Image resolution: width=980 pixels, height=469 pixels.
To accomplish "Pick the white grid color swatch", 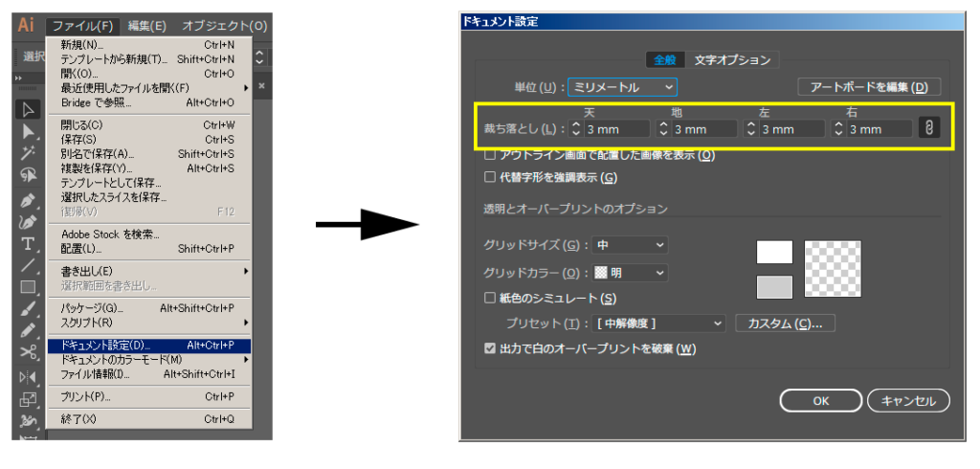I will (x=774, y=252).
